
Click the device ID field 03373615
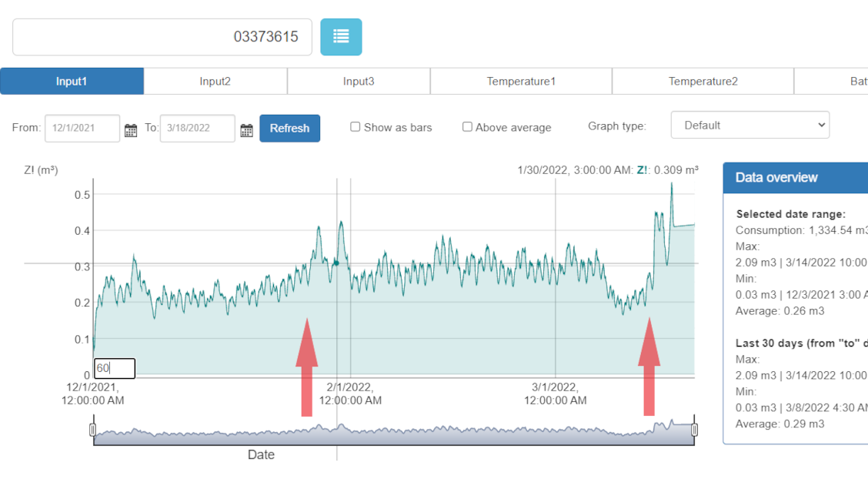pos(162,37)
